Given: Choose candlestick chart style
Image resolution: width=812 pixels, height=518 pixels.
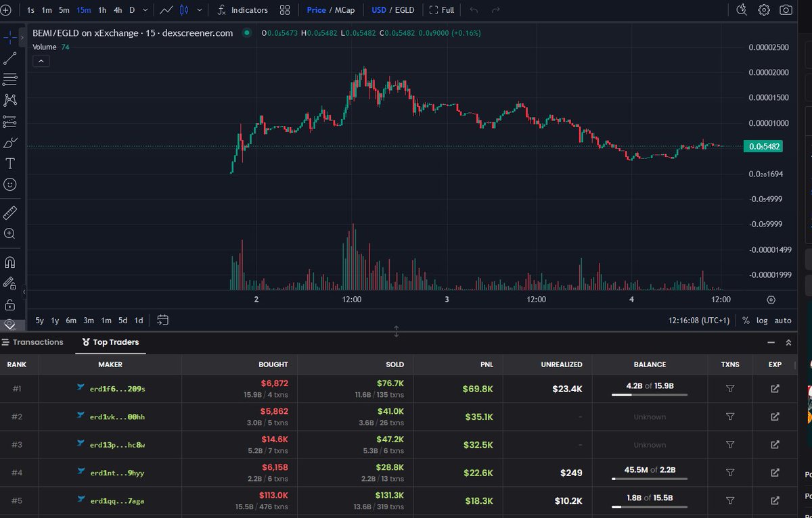Looking at the screenshot, I should pyautogui.click(x=185, y=10).
